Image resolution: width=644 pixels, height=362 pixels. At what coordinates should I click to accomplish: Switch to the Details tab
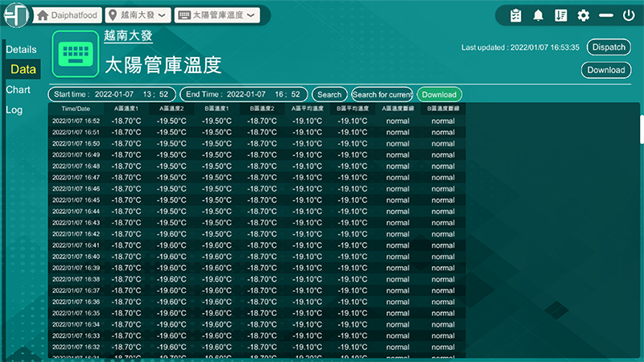22,50
